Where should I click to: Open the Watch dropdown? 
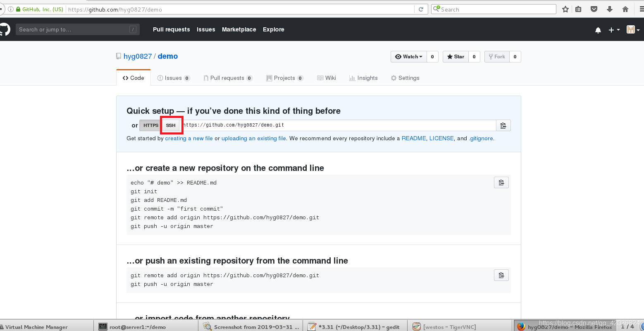pyautogui.click(x=409, y=57)
